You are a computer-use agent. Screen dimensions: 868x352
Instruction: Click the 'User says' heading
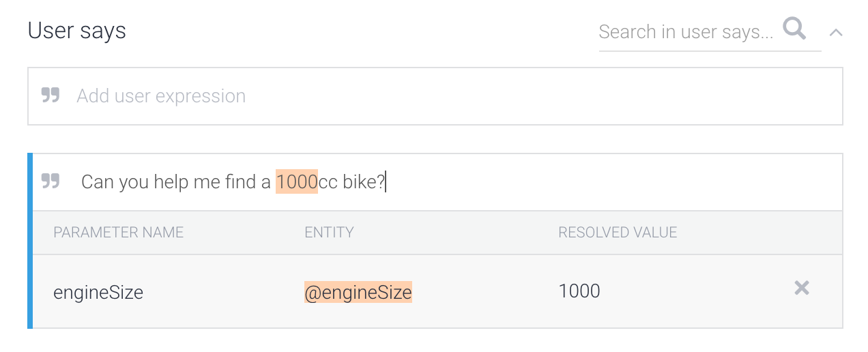coord(77,31)
